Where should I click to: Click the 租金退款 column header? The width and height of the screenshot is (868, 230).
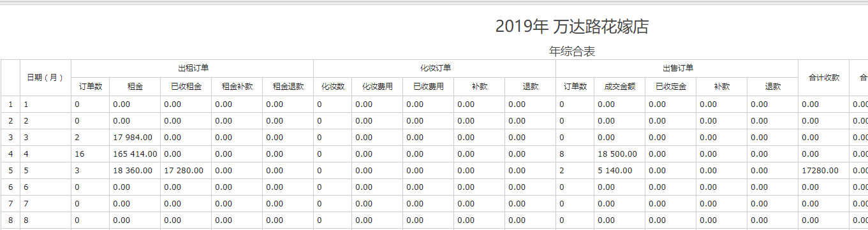click(x=288, y=87)
